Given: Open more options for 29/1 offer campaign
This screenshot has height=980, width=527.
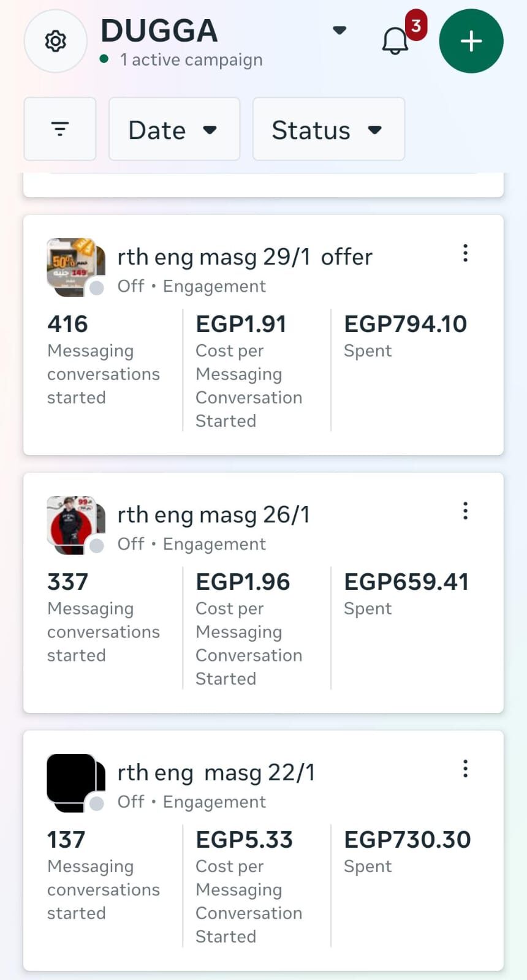Looking at the screenshot, I should (x=466, y=253).
